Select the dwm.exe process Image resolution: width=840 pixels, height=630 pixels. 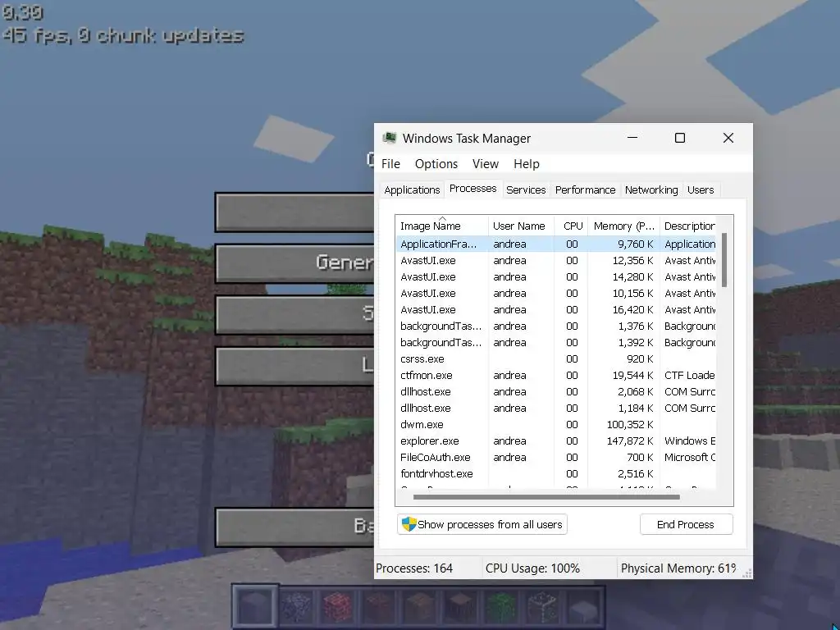point(556,425)
